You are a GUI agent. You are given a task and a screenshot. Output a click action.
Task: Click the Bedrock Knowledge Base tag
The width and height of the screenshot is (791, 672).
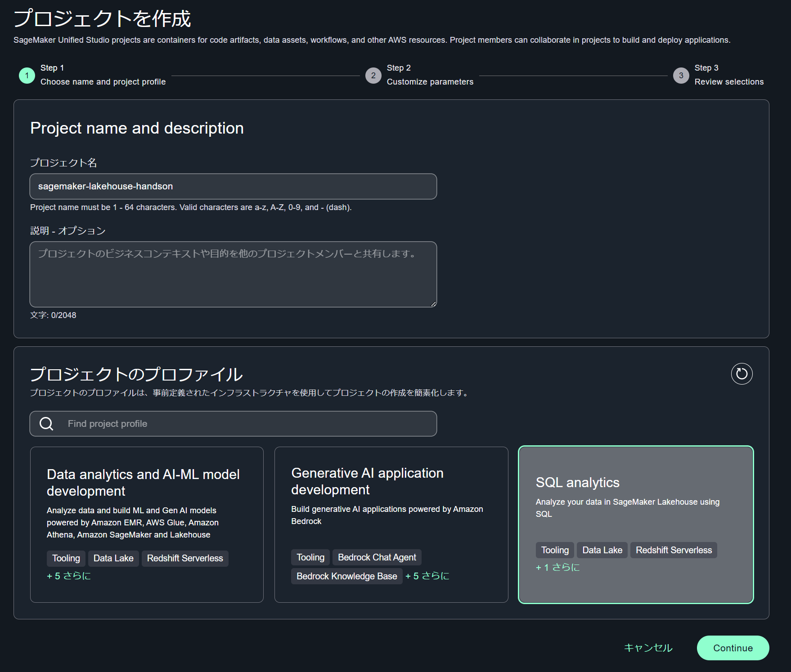click(x=347, y=576)
